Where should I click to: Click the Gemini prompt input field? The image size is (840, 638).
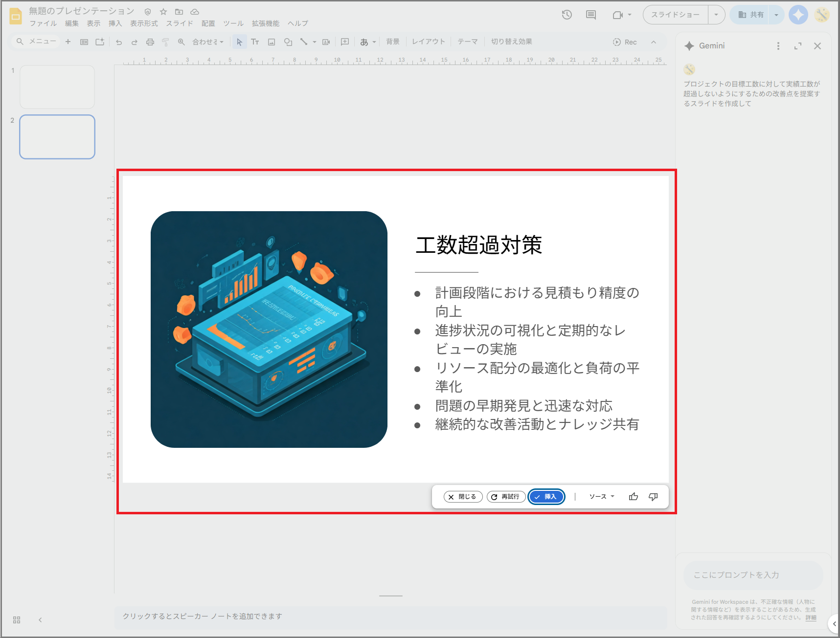(753, 575)
